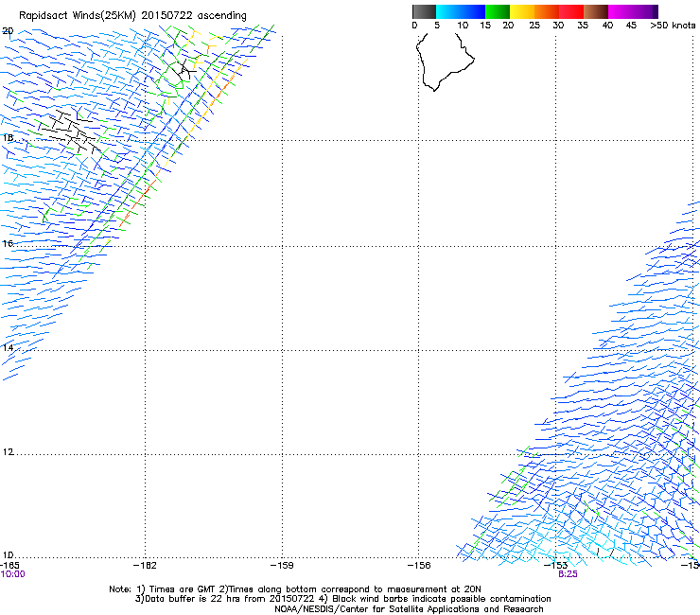The image size is (700, 615).
Task: Click the '>50 knots' legend label
Action: [x=673, y=26]
